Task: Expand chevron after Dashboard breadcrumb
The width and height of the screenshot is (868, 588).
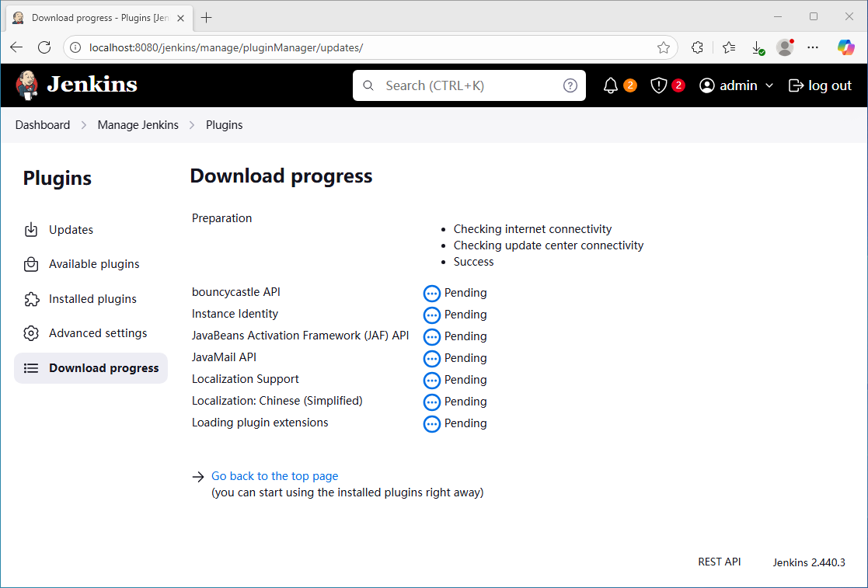Action: (x=84, y=126)
